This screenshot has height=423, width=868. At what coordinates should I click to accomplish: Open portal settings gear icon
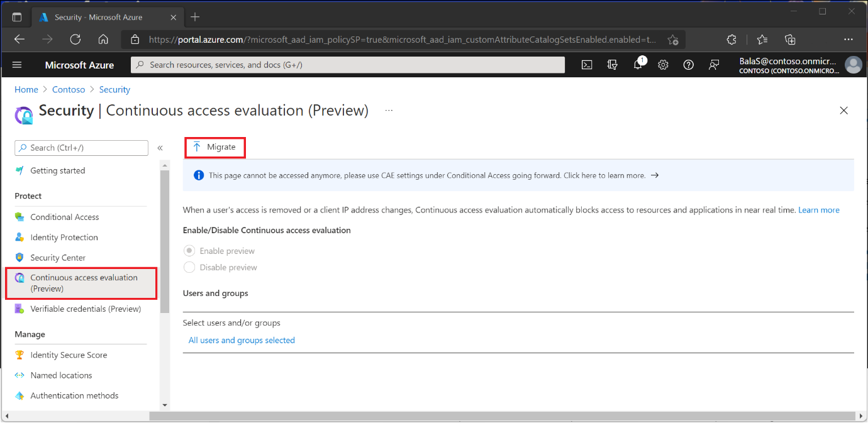pos(663,65)
